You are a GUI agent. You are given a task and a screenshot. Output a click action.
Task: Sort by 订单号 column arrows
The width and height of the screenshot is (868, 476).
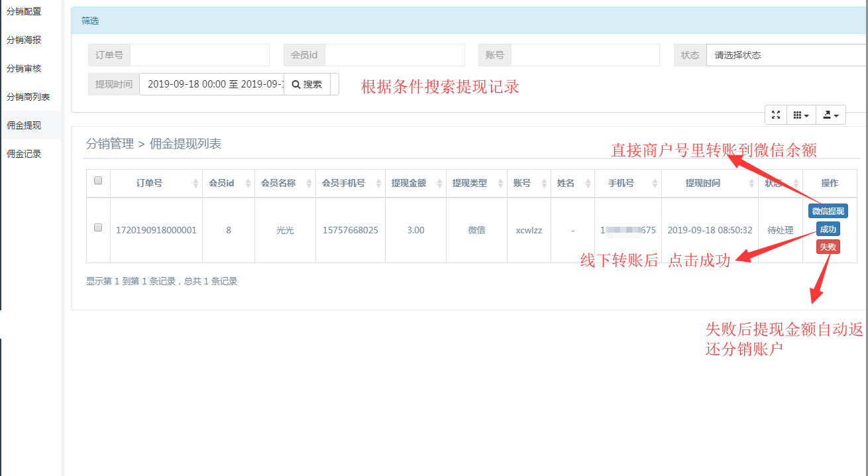coord(195,184)
